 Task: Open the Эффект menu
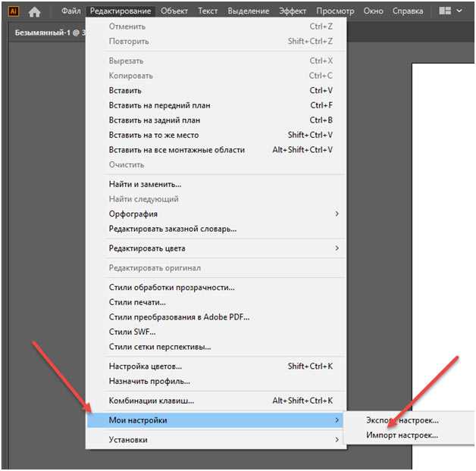(x=293, y=11)
